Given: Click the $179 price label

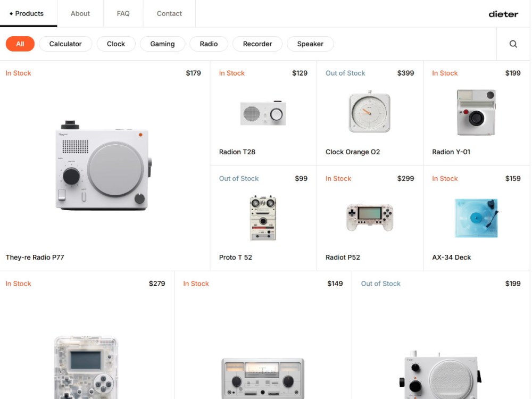Looking at the screenshot, I should [194, 73].
